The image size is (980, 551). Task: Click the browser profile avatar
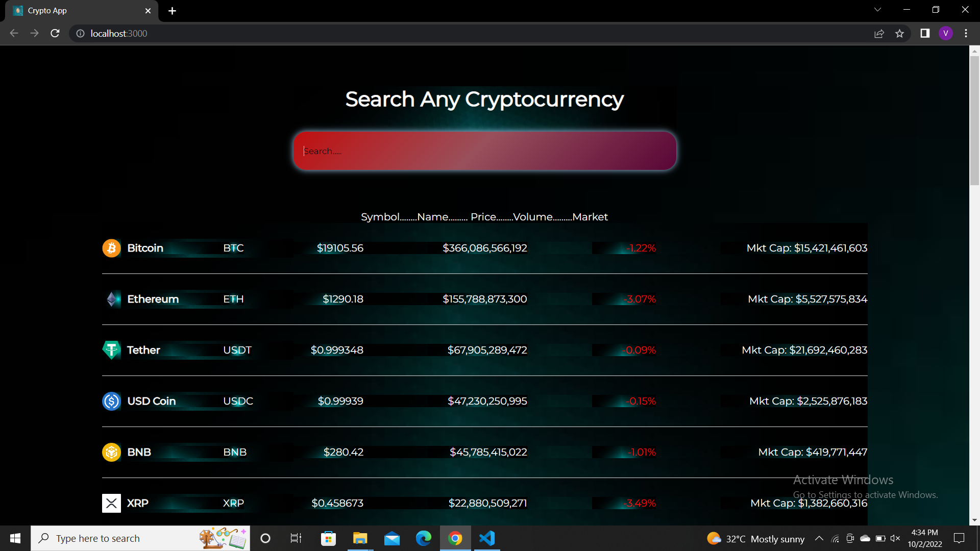click(x=946, y=33)
